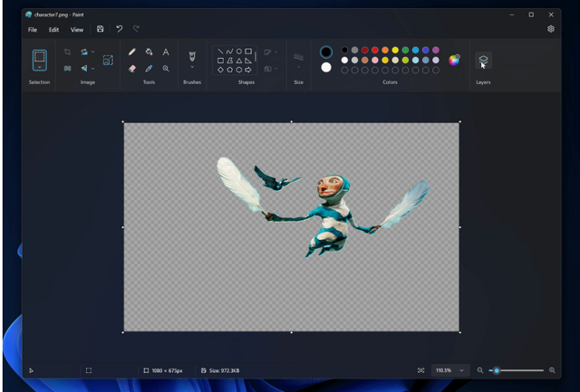Screen dimensions: 580x392
Task: Click the Redo arrow
Action: coord(136,29)
